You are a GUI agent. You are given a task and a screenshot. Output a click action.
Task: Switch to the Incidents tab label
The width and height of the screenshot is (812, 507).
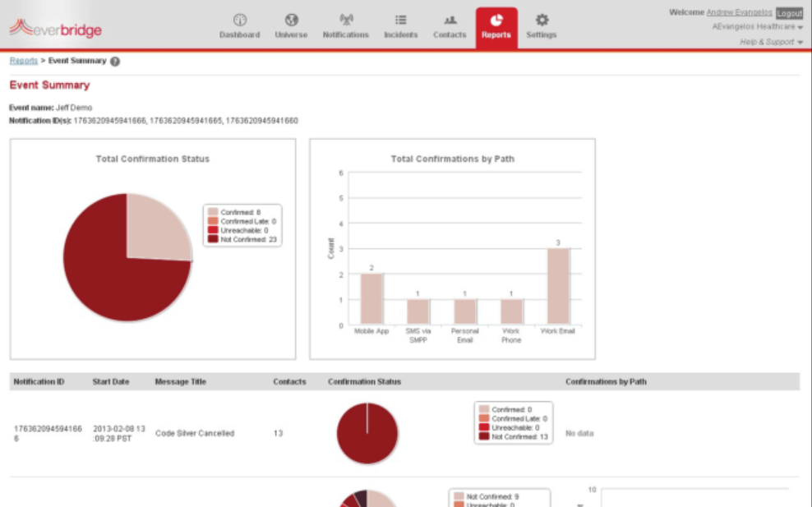400,35
